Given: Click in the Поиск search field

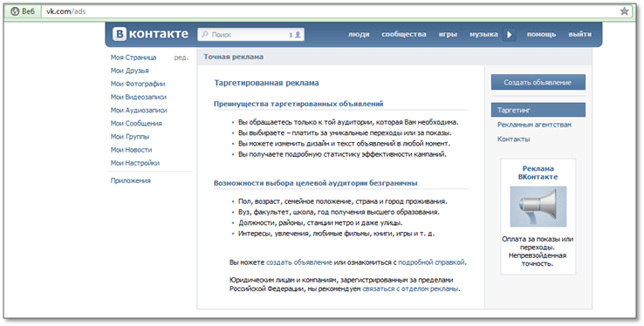Looking at the screenshot, I should pyautogui.click(x=250, y=35).
